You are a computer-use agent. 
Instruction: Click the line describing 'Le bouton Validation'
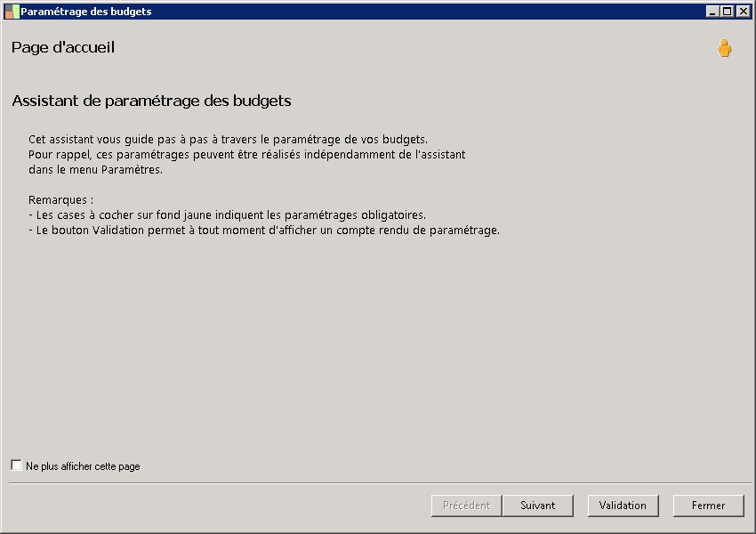click(x=264, y=231)
